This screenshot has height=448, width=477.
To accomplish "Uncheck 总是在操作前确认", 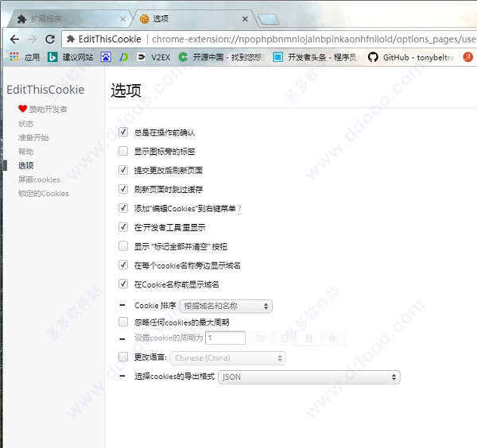I will tap(123, 132).
